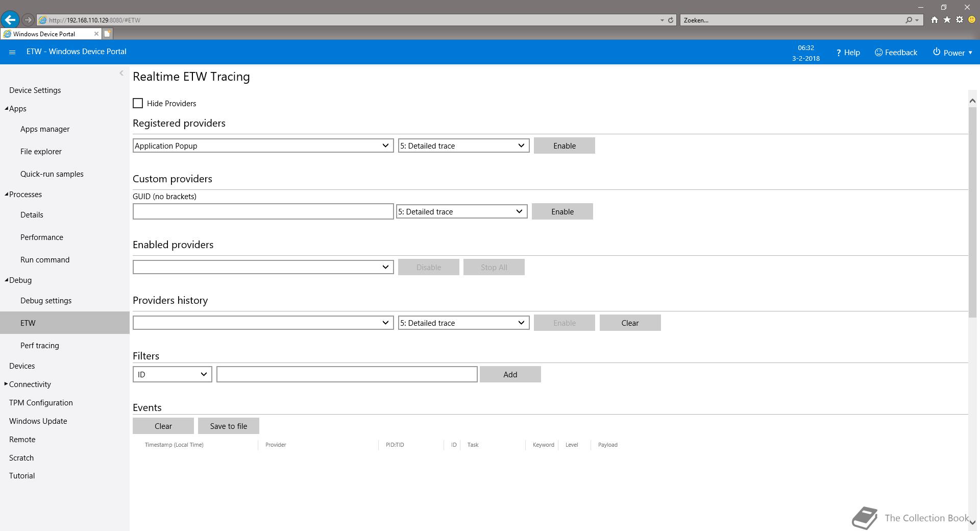Open the Feedback link in header
980x531 pixels.
[x=896, y=53]
